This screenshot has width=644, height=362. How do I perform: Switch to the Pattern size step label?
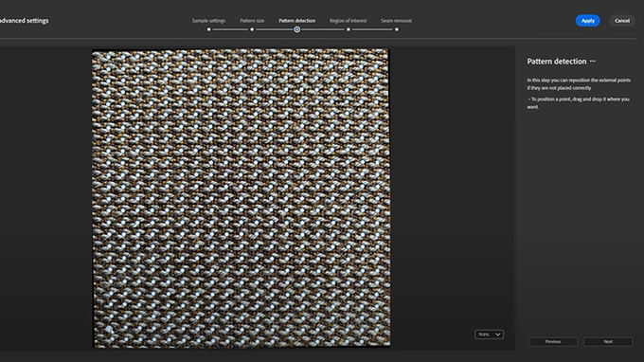(252, 21)
